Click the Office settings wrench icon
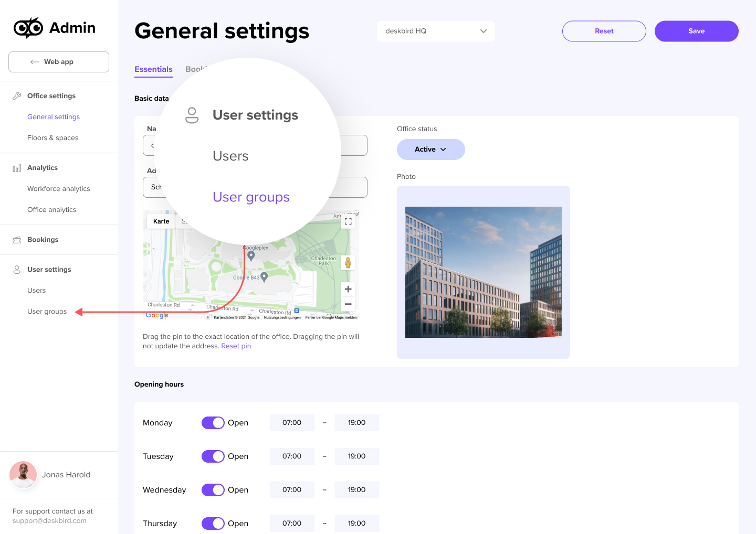This screenshot has height=534, width=756. 17,96
